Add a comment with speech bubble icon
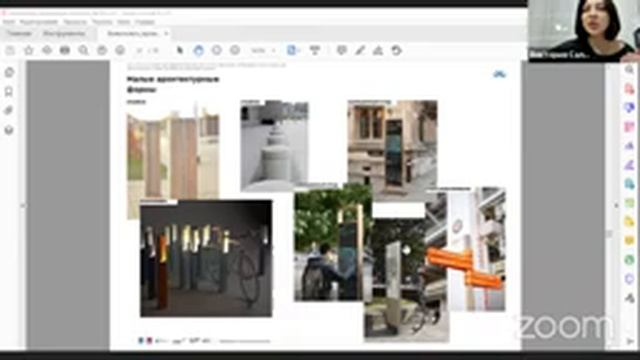 342,51
